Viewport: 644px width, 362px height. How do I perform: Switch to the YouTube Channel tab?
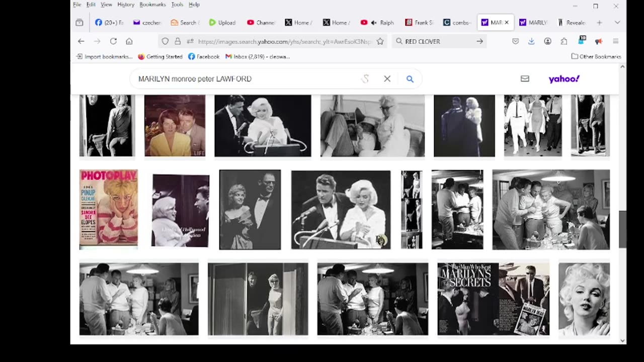pos(261,23)
